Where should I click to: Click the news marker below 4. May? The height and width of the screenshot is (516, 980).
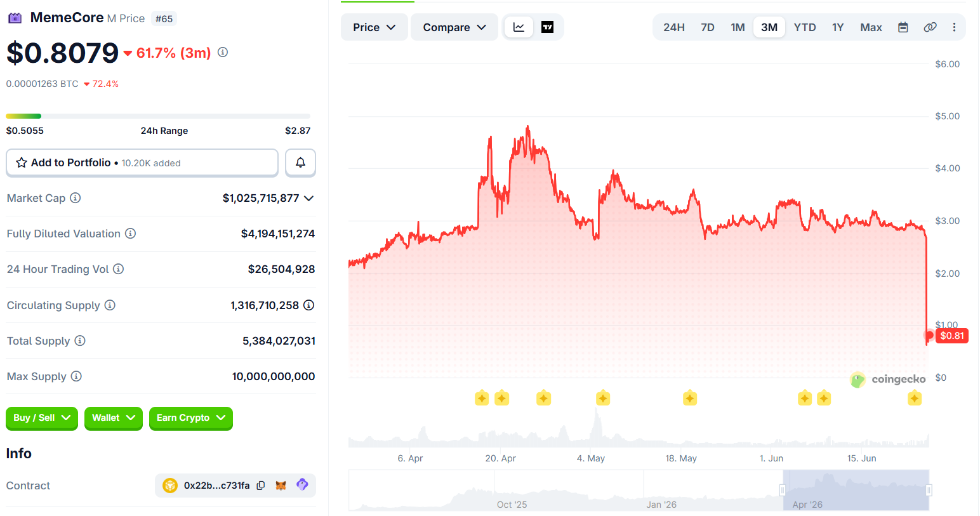pos(603,398)
